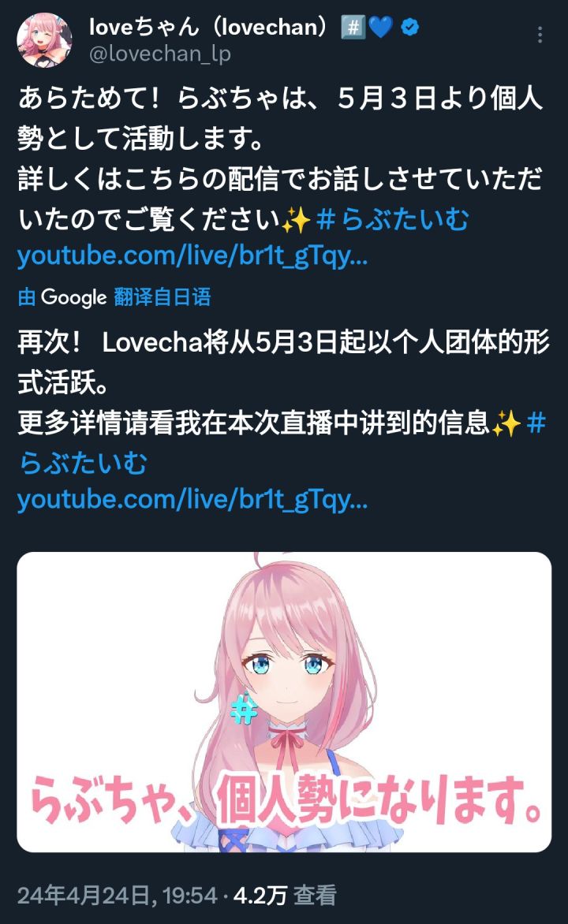
Task: Open the lovechan profile avatar
Action: click(45, 40)
